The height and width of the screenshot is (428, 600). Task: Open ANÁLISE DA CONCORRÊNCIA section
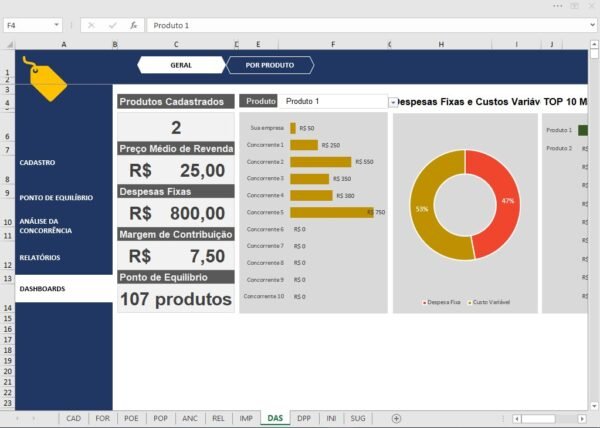pos(46,226)
